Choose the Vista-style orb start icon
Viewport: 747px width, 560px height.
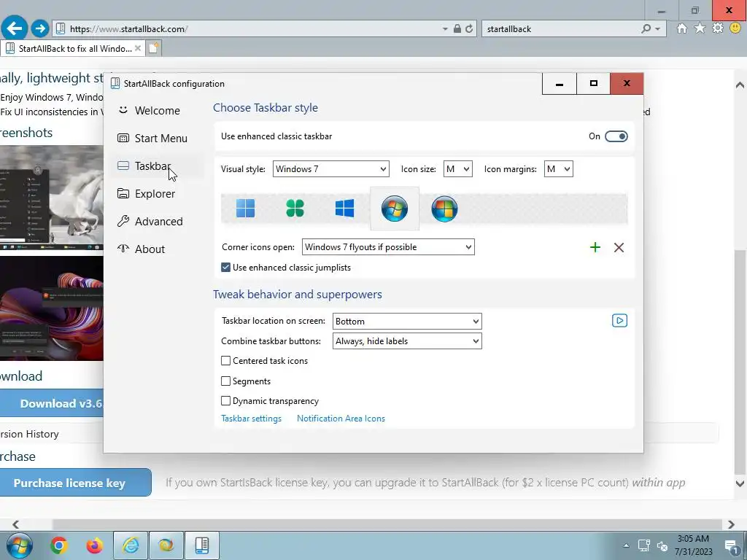[444, 208]
